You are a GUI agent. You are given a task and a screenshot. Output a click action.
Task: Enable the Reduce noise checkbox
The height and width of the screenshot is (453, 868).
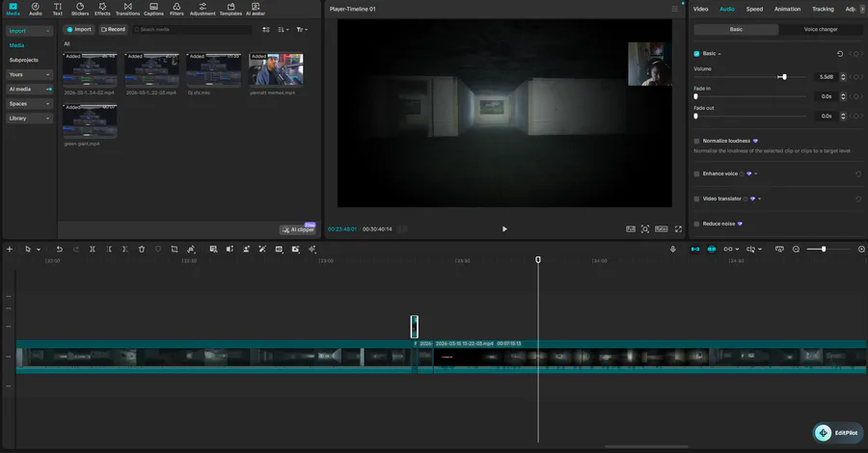(x=696, y=224)
